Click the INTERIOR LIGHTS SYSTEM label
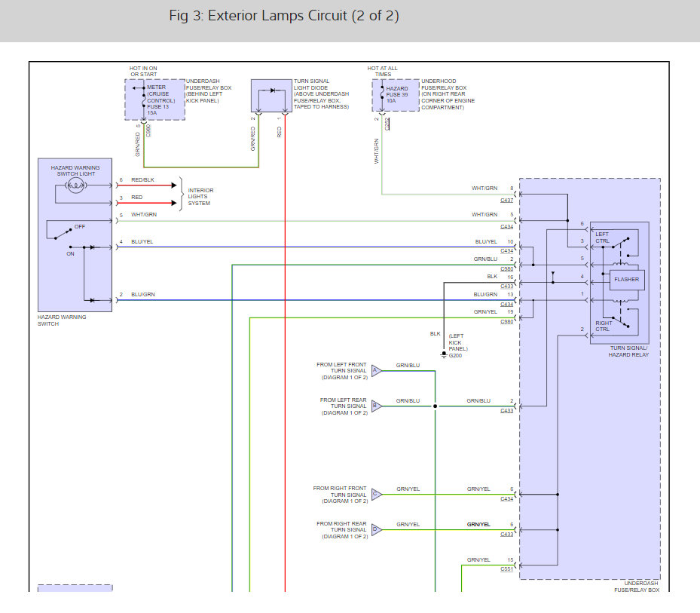Screen dimensions: 700x613 [x=200, y=197]
